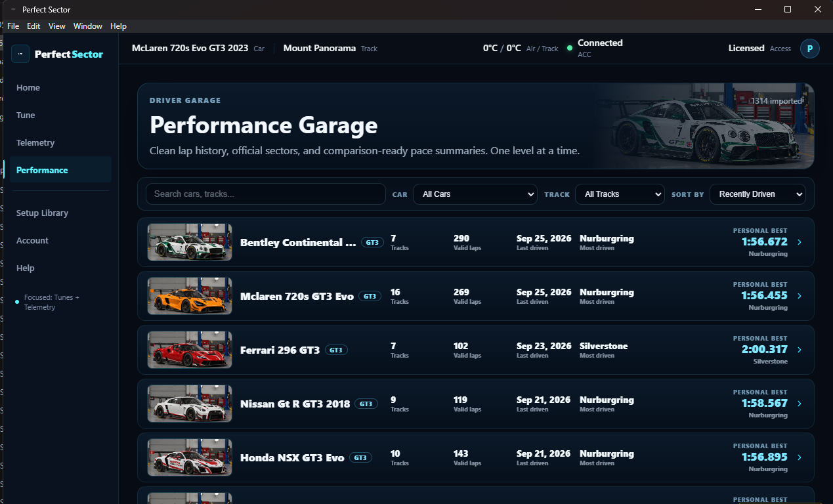Click the 1:56.455 personal best time
Screen dimensions: 833x504
pos(765,295)
